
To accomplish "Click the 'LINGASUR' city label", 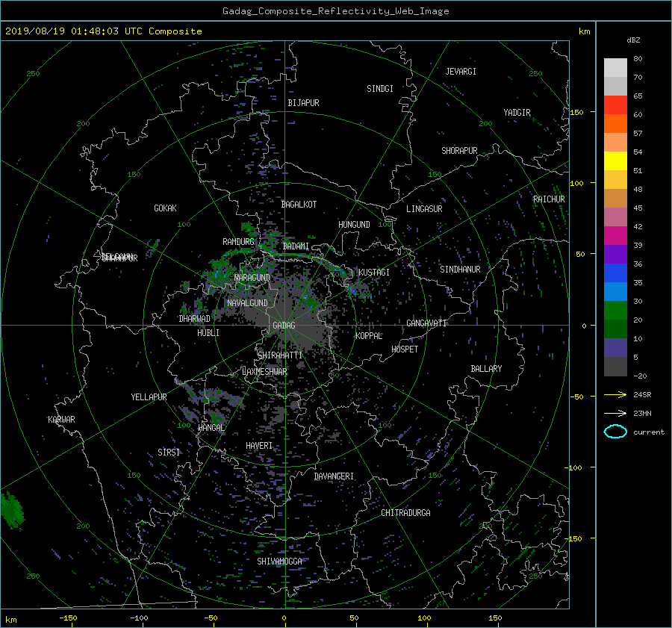I will click(424, 209).
